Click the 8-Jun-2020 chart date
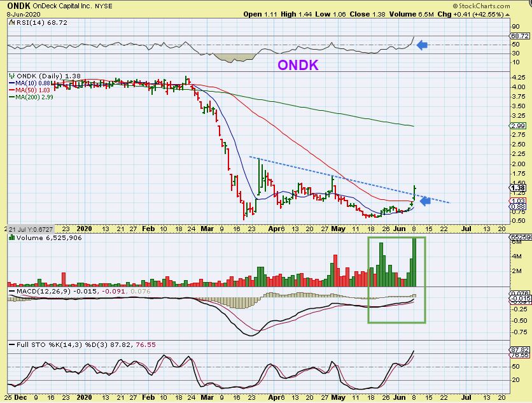The width and height of the screenshot is (532, 403). pyautogui.click(x=24, y=14)
